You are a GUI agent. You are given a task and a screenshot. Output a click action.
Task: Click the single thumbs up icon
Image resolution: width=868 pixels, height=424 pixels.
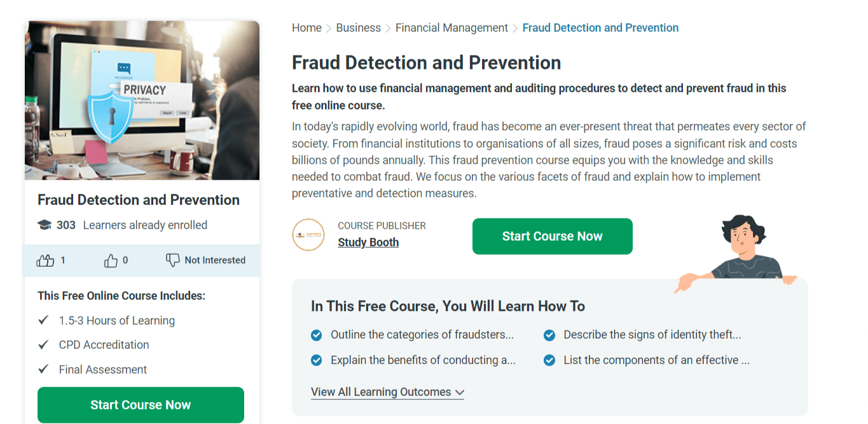pos(110,260)
